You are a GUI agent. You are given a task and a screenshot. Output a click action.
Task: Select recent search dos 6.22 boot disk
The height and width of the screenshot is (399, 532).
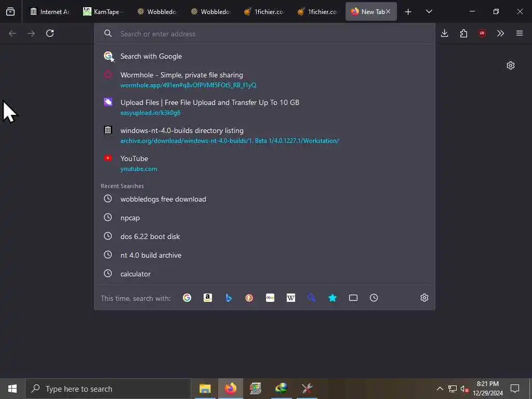pyautogui.click(x=264, y=236)
